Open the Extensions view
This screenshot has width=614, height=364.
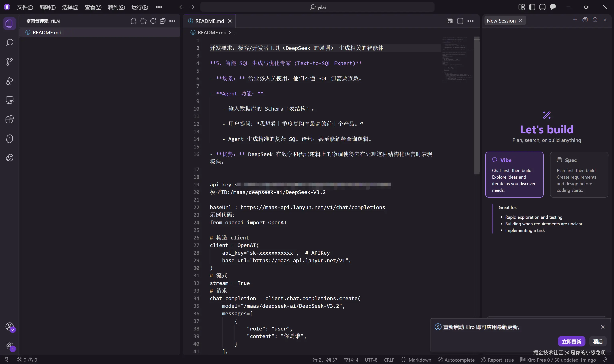[9, 120]
